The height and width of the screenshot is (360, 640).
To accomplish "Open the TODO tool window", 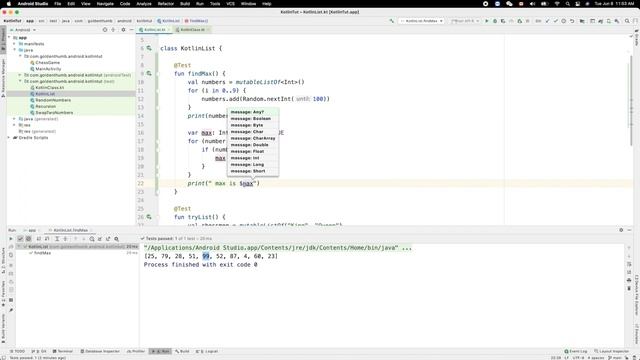I will [x=17, y=351].
